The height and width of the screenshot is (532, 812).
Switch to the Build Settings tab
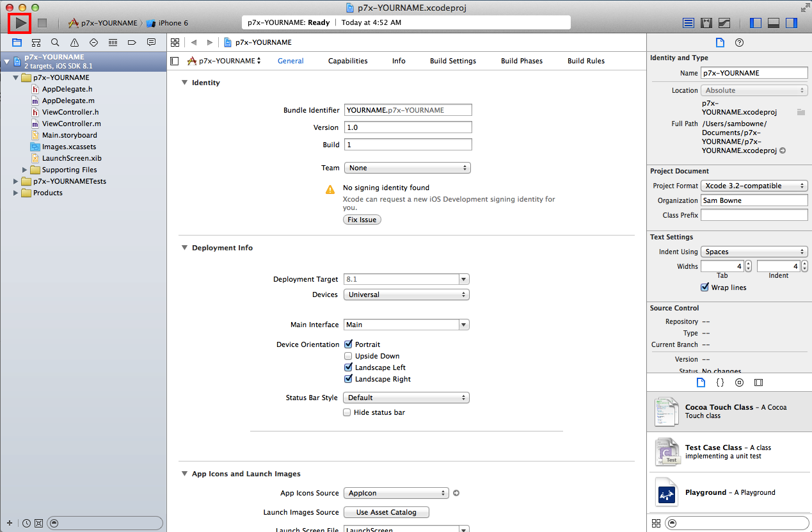click(453, 61)
